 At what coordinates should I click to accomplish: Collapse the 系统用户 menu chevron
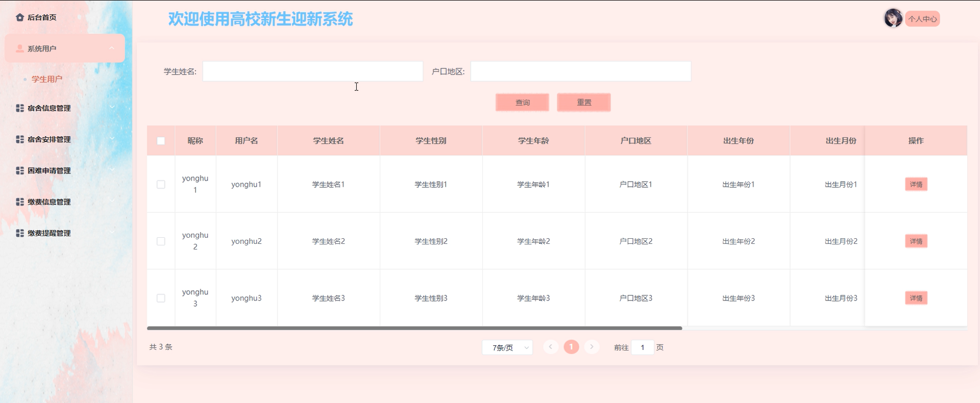112,48
